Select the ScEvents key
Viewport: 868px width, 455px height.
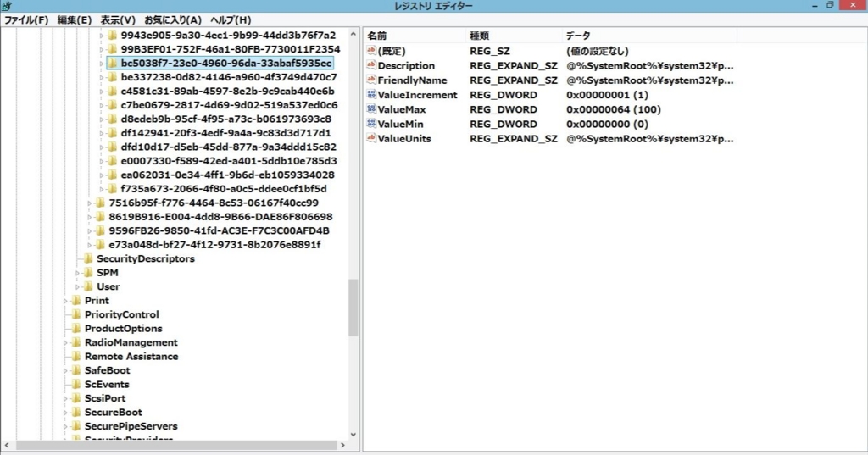click(107, 384)
